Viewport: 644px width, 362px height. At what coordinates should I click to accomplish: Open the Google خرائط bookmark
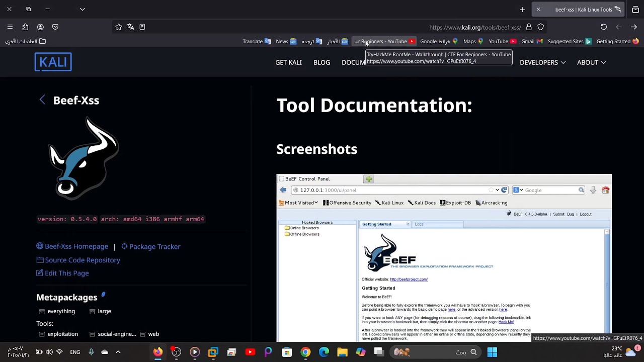[439, 41]
